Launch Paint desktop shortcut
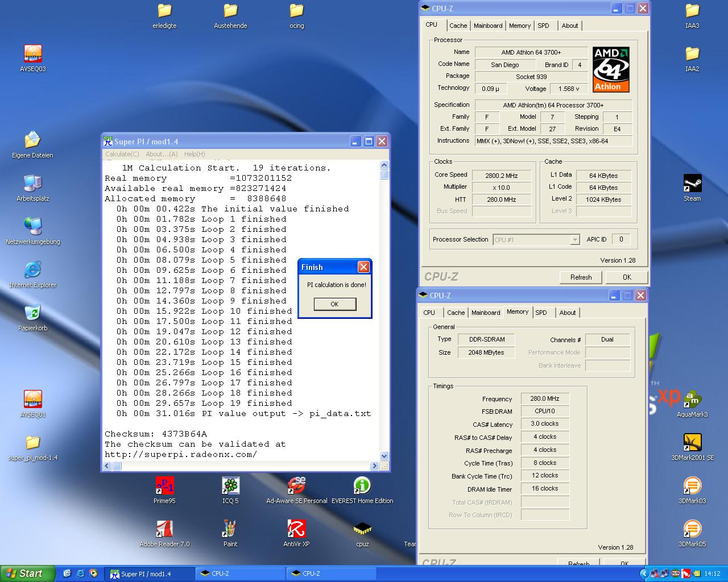This screenshot has width=728, height=582. (230, 534)
